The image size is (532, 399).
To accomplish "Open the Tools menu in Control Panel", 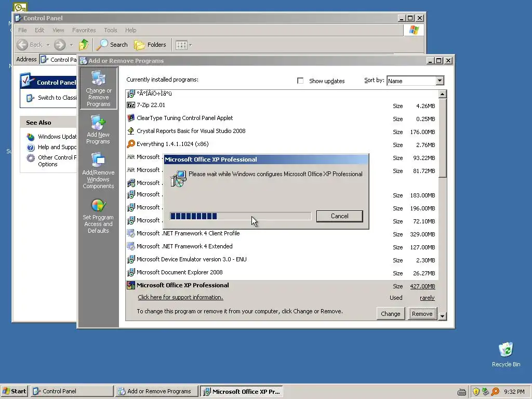I will click(110, 30).
